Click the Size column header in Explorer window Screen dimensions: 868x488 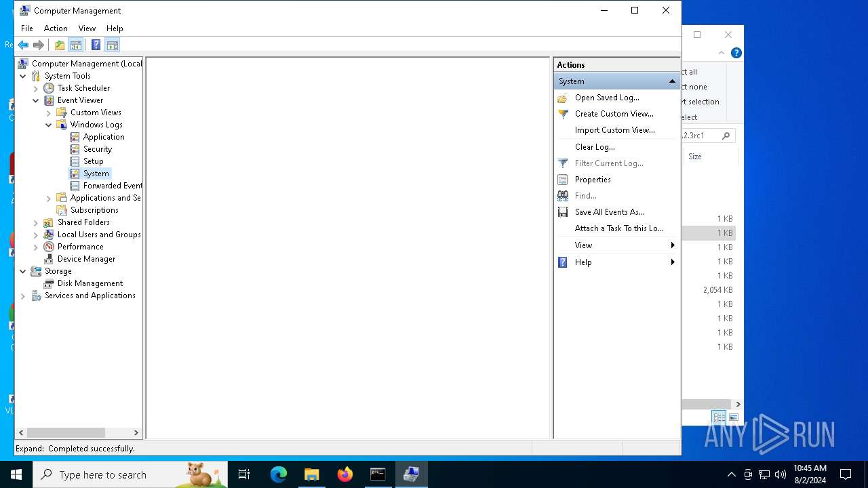(695, 157)
